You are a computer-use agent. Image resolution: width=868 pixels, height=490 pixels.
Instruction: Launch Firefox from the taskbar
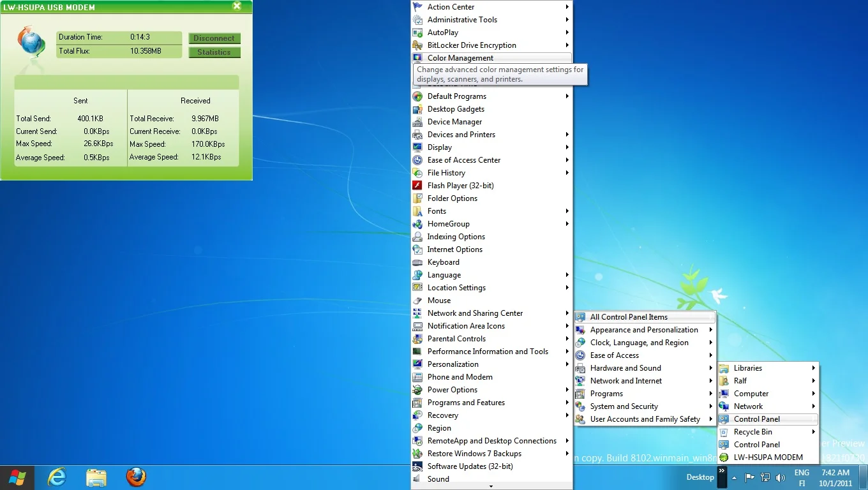click(135, 477)
